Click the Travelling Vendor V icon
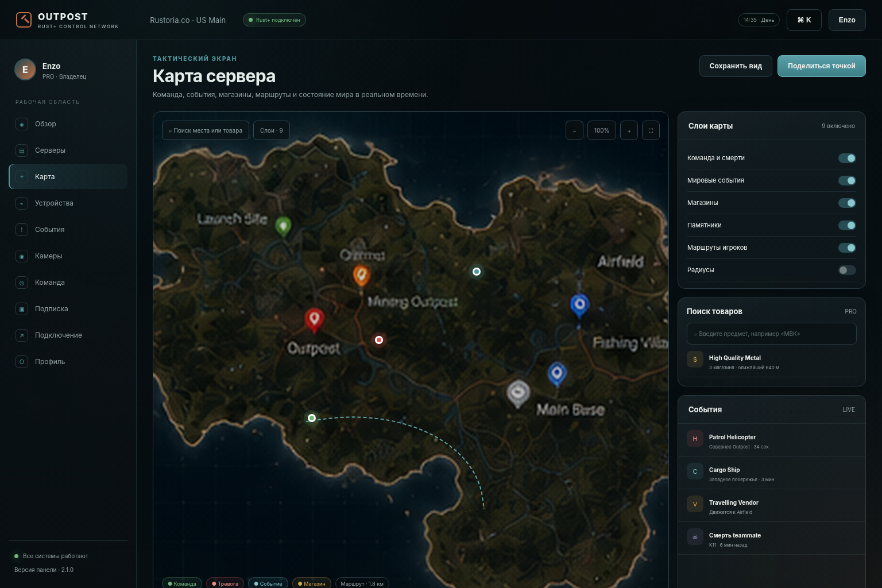Screen dimensions: 882x588 coord(695,504)
